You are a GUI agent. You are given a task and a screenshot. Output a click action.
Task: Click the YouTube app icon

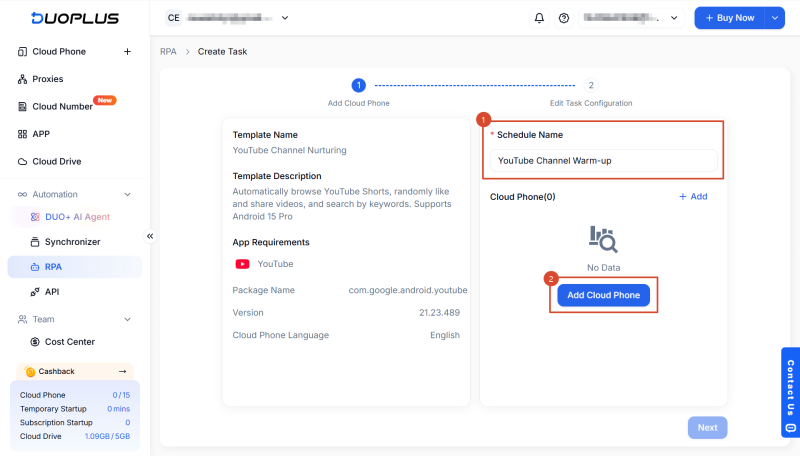242,264
